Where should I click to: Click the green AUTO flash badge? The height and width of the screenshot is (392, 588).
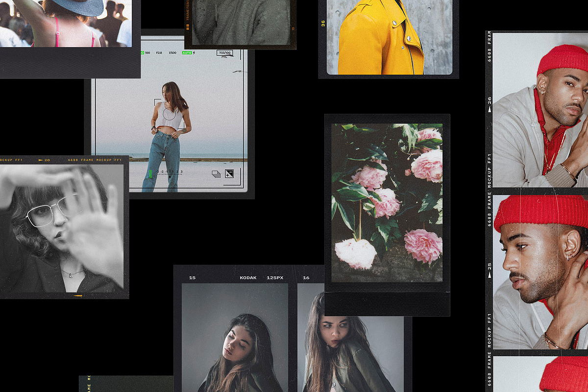pos(187,52)
